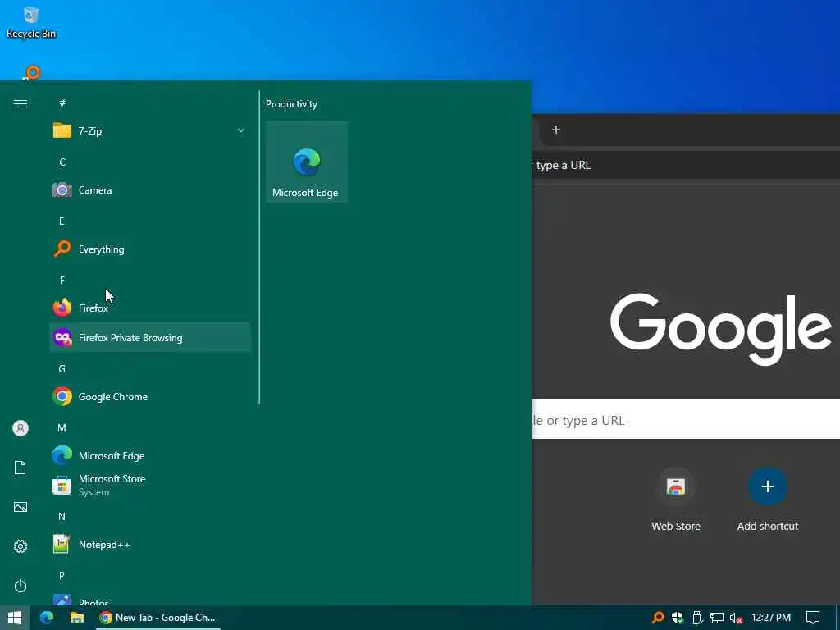Open File Explorer from the taskbar
The height and width of the screenshot is (630, 840).
click(77, 618)
